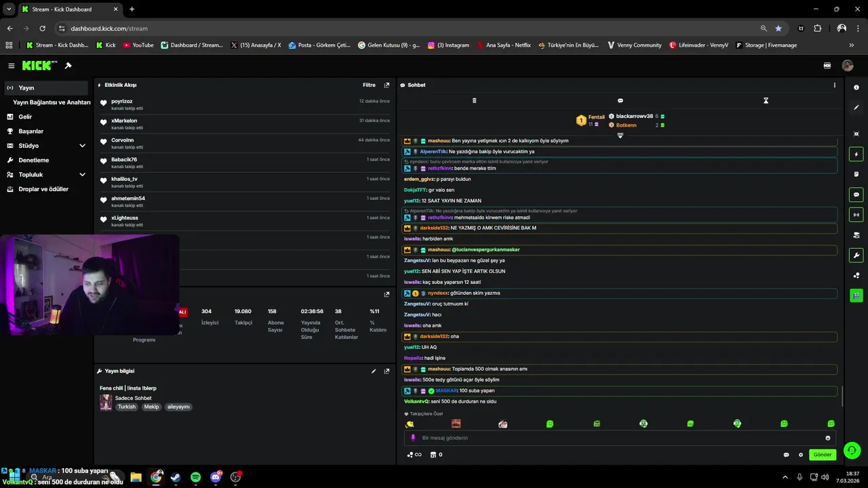Open Steam from the taskbar
The width and height of the screenshot is (868, 488).
tap(176, 477)
